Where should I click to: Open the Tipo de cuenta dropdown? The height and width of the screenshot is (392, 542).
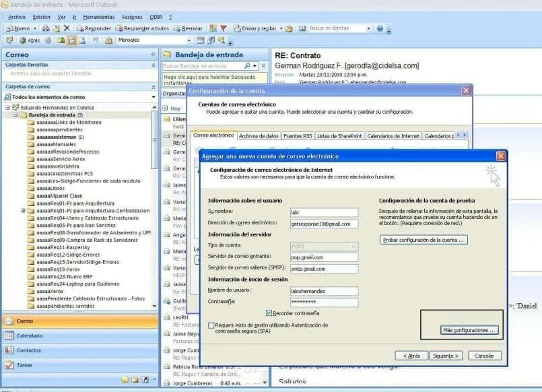click(353, 244)
